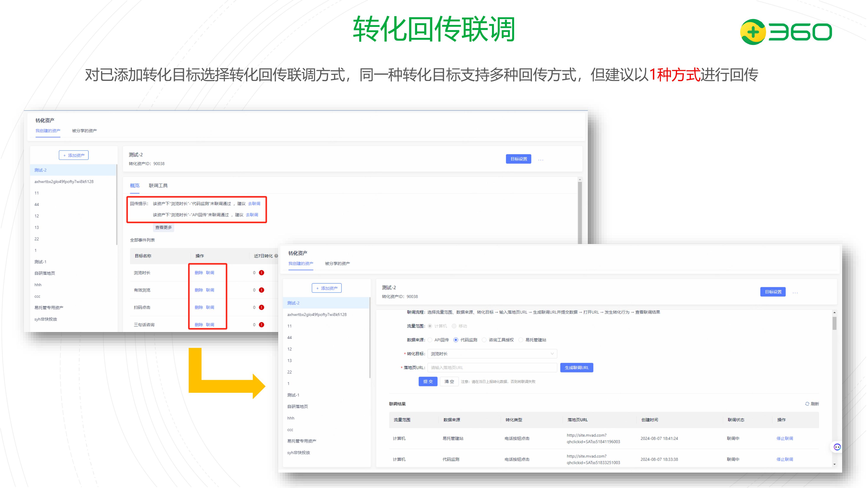Click 联调 in 三句话咨询 row
Viewport: 868px width, 488px height.
point(210,325)
